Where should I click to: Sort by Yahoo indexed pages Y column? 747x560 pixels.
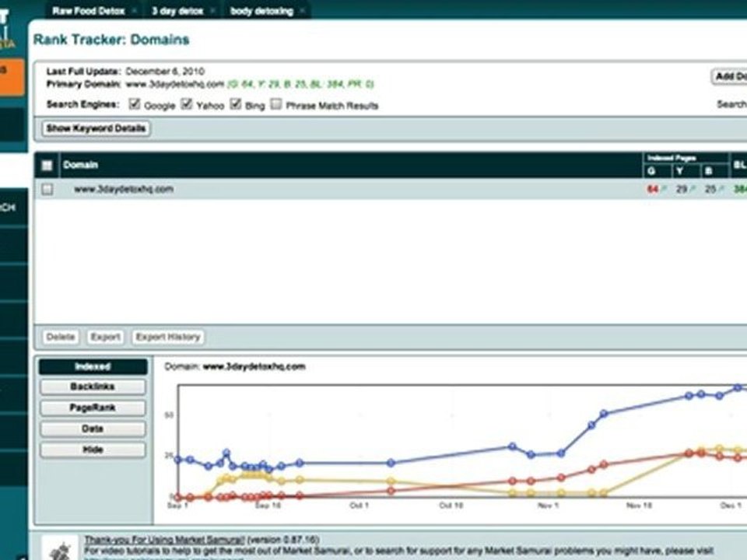point(680,171)
